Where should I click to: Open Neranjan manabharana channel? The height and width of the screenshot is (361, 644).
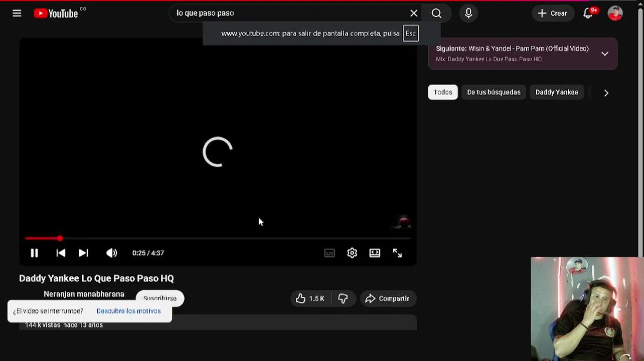click(x=84, y=294)
